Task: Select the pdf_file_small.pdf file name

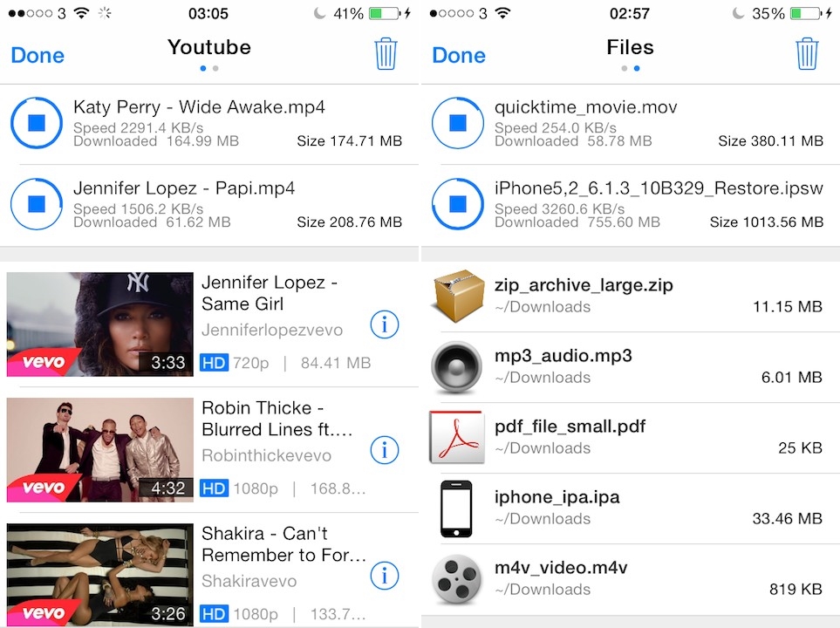Action: click(570, 427)
